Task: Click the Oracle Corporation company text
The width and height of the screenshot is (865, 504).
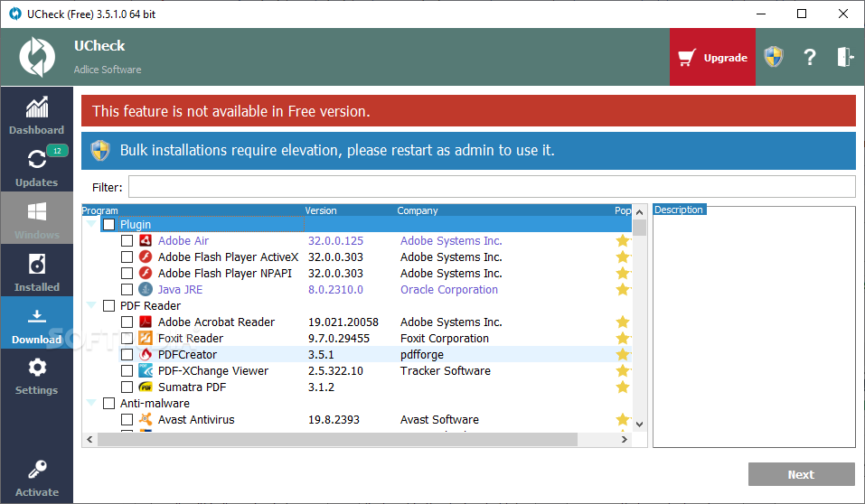Action: [x=449, y=290]
